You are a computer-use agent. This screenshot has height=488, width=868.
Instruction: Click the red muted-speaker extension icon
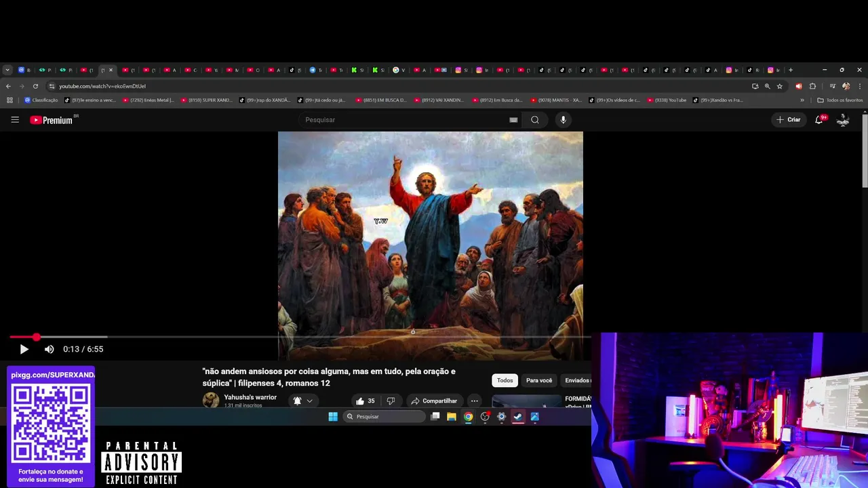tap(798, 86)
